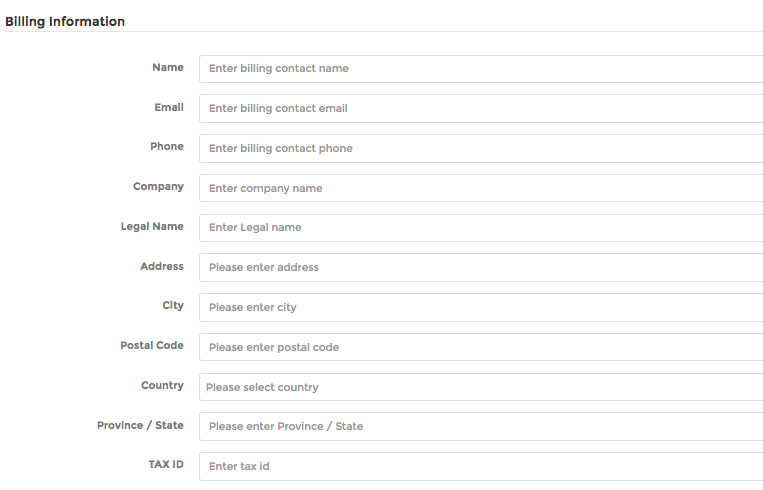The width and height of the screenshot is (763, 490).
Task: Click the billing contact name field
Action: [x=480, y=69]
